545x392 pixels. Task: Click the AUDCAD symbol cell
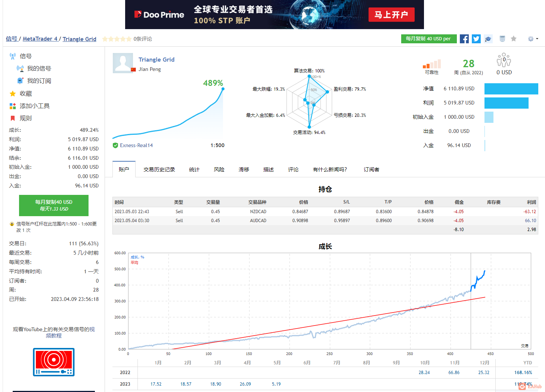point(258,221)
